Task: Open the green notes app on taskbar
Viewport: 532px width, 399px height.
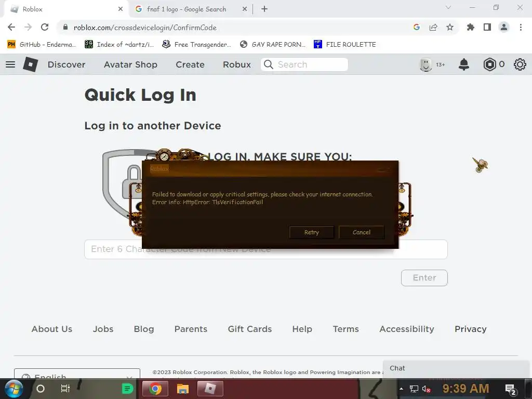Action: tap(128, 389)
